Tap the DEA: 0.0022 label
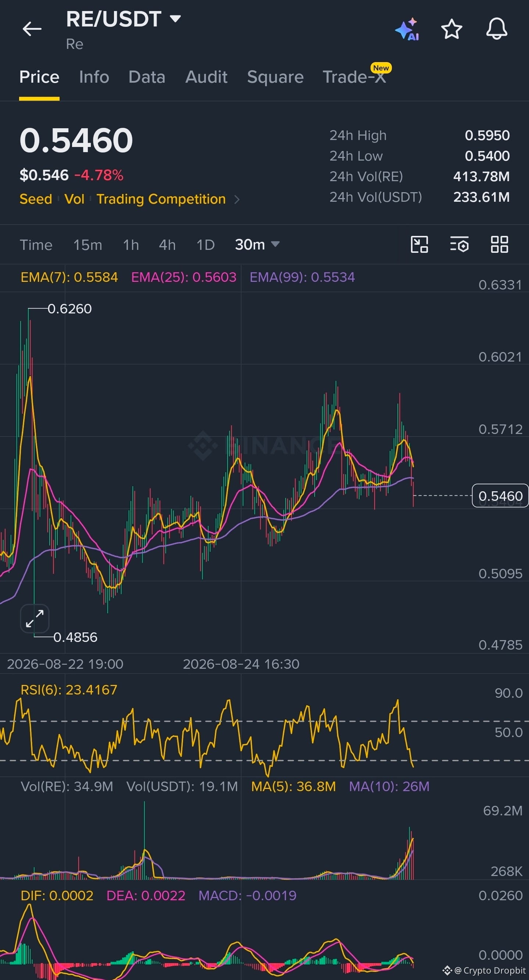Viewport: 529px width, 980px height. [x=146, y=895]
